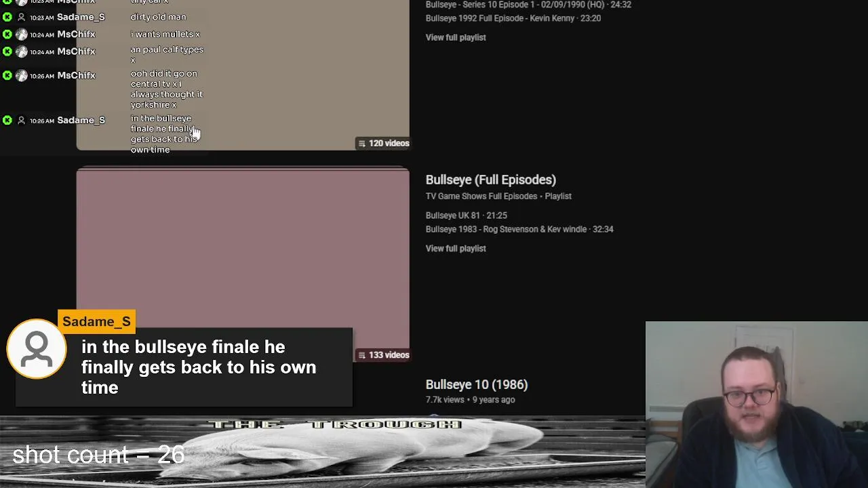Click username Sadame_S at 10:23 AM
Viewport: 868px width, 488px height.
[x=81, y=17]
